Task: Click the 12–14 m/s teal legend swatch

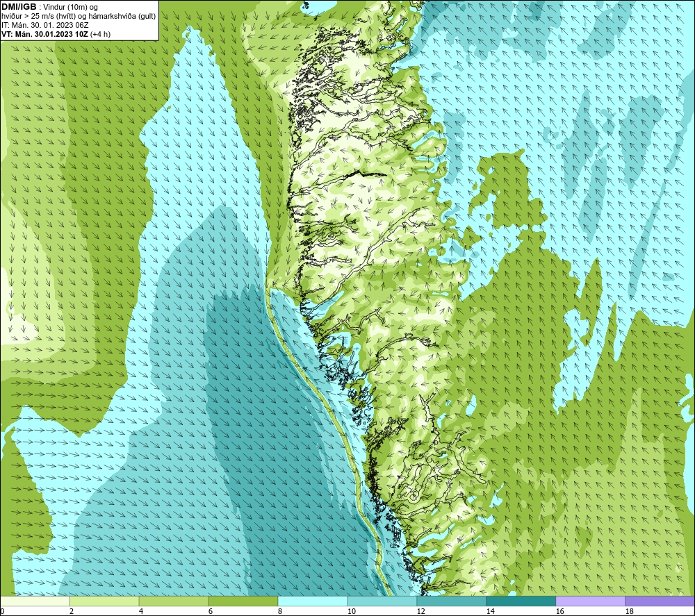Action: click(x=451, y=601)
